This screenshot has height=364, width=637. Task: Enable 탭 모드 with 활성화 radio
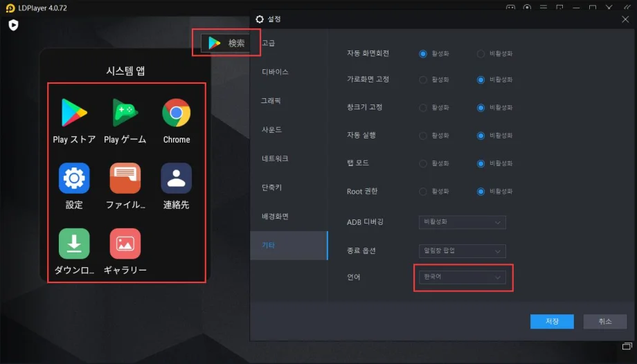tap(423, 163)
